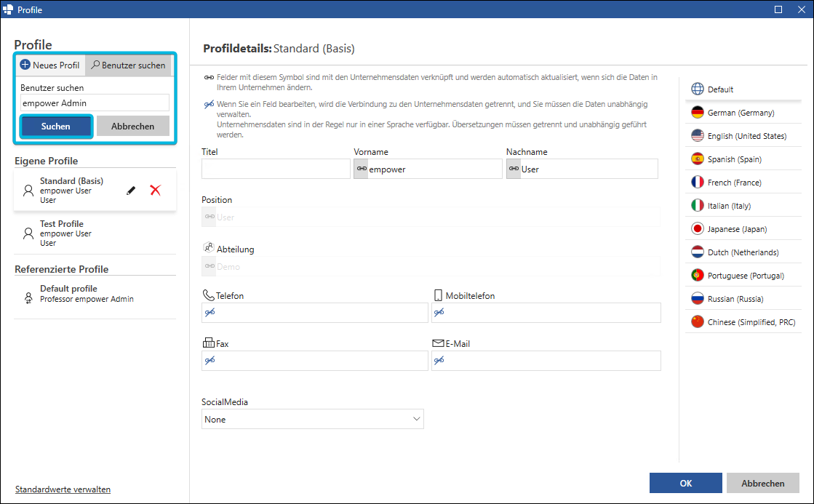
Task: Click Abbrechen at the dialog bottom
Action: click(762, 483)
